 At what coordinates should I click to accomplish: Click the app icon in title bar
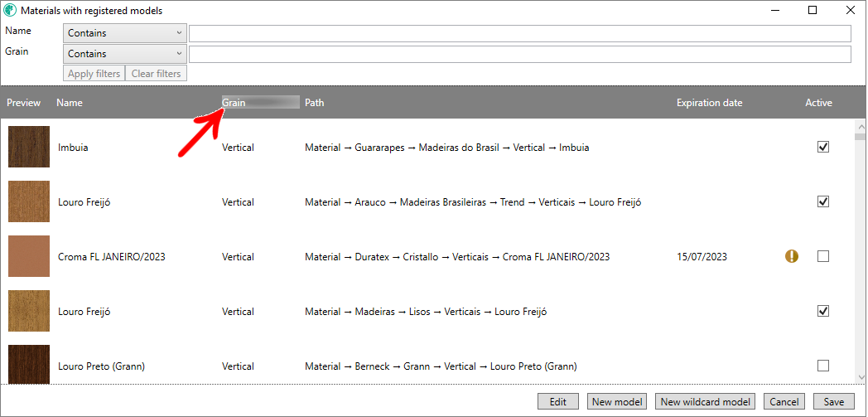click(x=11, y=11)
